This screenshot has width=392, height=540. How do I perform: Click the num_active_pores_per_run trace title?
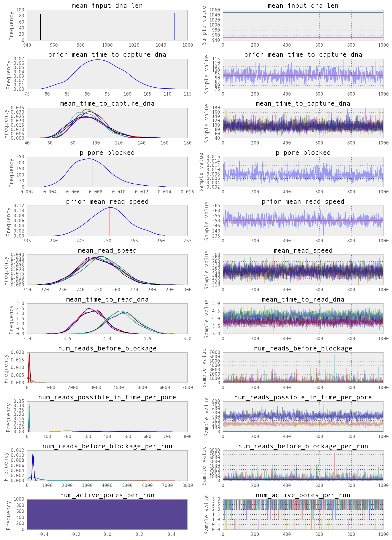point(302,495)
